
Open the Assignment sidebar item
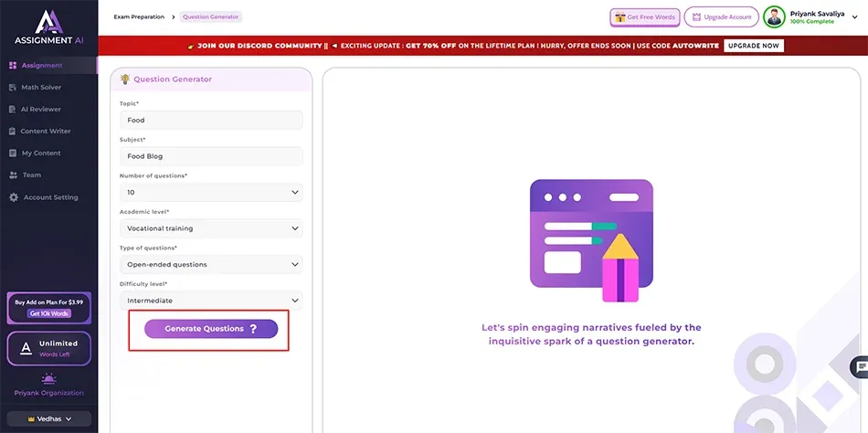pyautogui.click(x=48, y=66)
